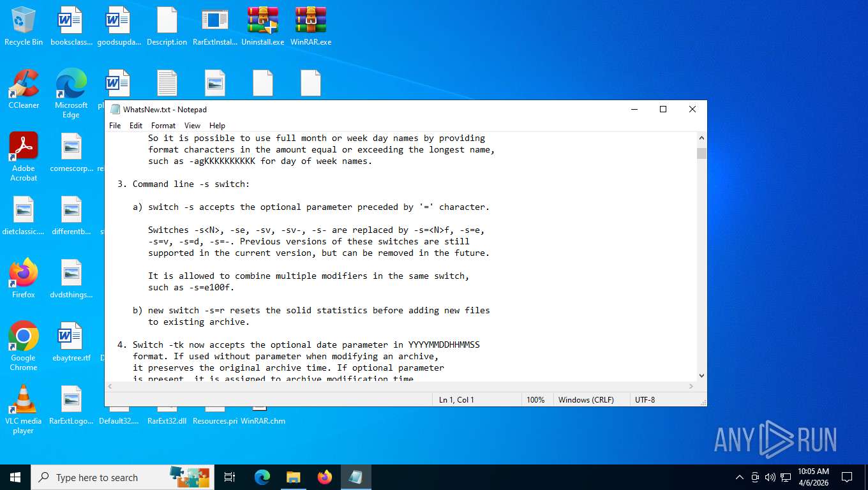Click 'to existing archive.' text line
Image resolution: width=868 pixels, height=490 pixels.
pos(199,322)
